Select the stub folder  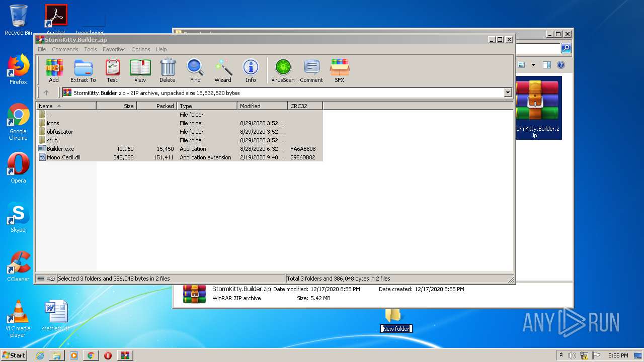point(179,140)
